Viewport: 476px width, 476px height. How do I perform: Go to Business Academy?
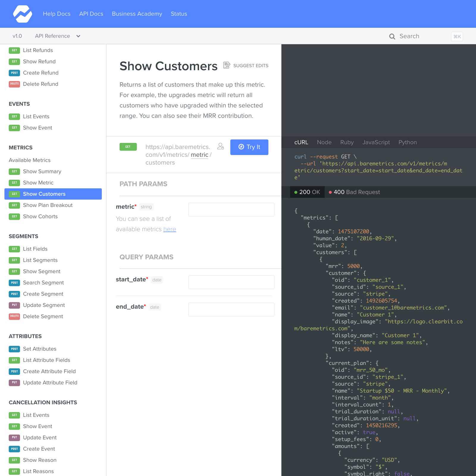point(137,14)
